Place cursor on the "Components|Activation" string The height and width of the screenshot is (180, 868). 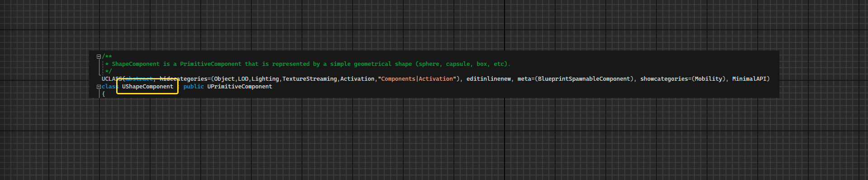tap(417, 79)
